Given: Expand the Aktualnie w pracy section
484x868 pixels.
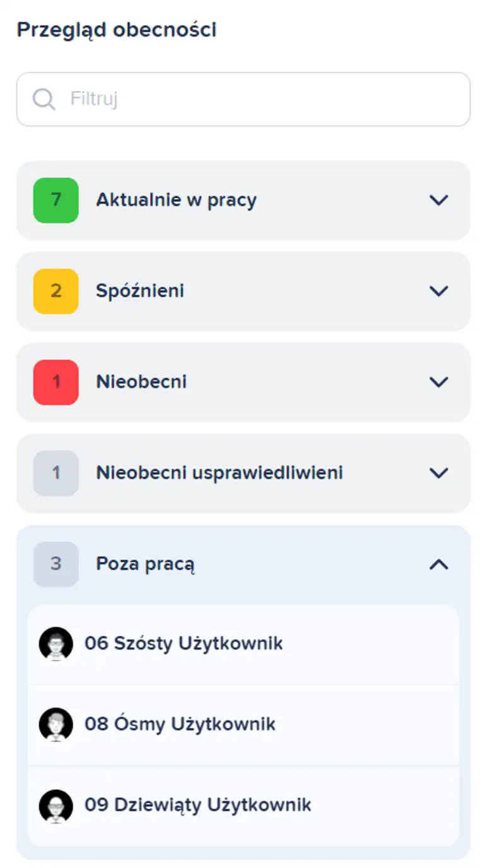Looking at the screenshot, I should click(x=438, y=200).
